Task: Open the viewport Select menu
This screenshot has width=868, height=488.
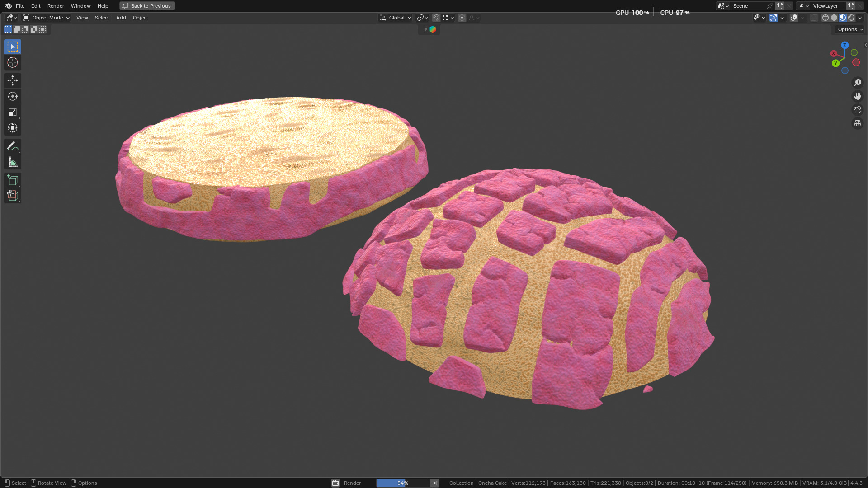Action: 102,18
